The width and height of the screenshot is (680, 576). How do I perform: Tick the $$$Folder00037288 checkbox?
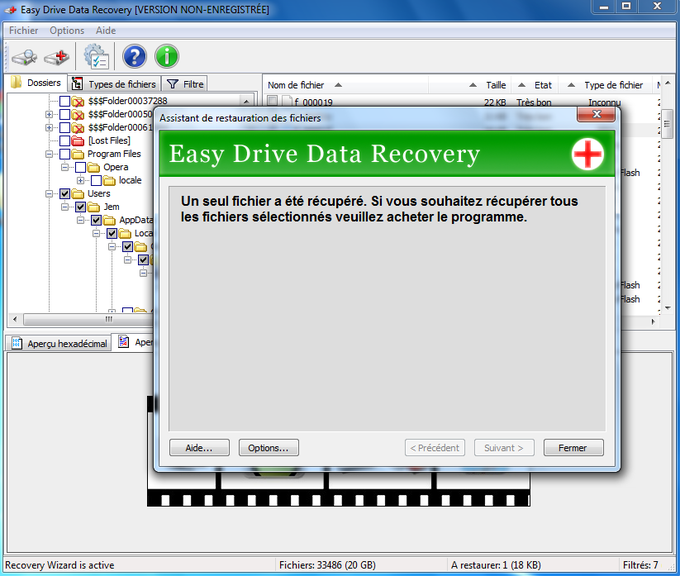(x=65, y=101)
